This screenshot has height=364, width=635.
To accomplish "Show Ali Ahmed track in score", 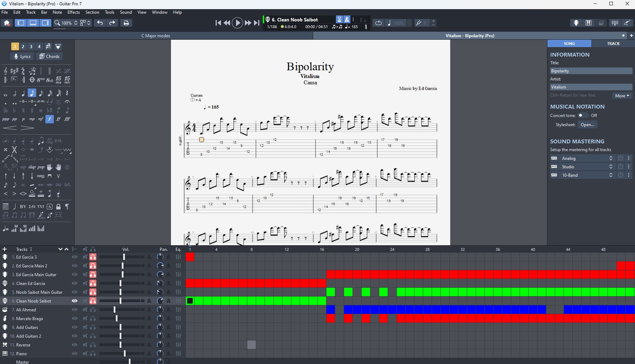I will click(x=74, y=310).
